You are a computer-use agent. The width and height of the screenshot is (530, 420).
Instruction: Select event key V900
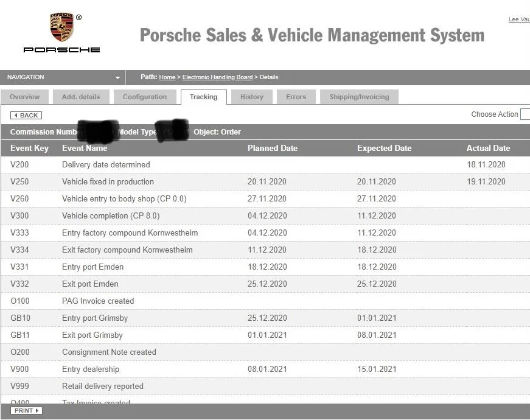[19, 369]
